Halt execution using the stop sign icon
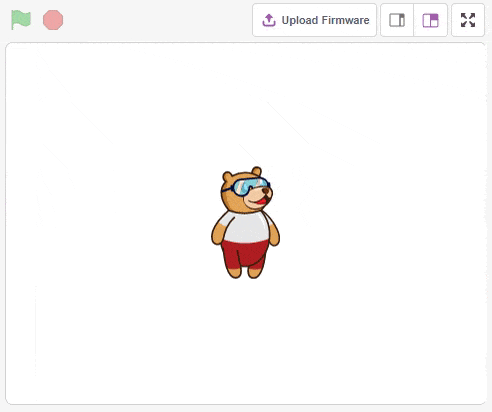The image size is (492, 412). pos(53,20)
